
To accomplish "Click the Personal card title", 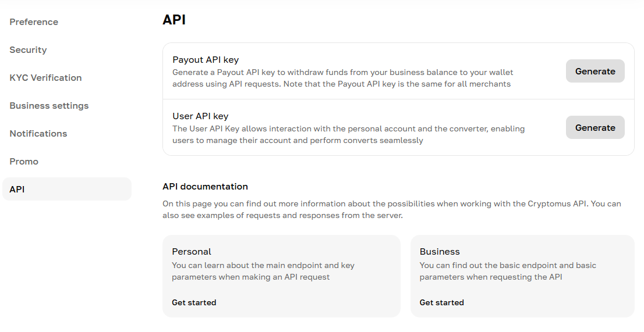I will (x=192, y=252).
